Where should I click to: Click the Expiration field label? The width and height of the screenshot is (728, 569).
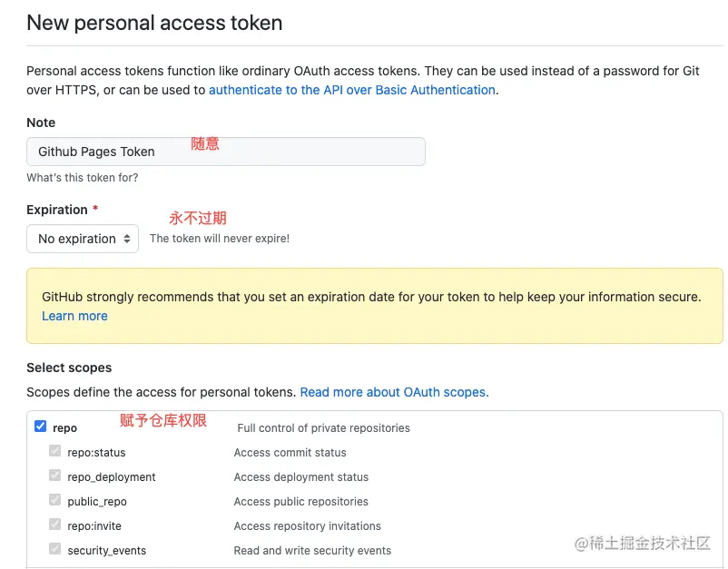pyautogui.click(x=57, y=210)
